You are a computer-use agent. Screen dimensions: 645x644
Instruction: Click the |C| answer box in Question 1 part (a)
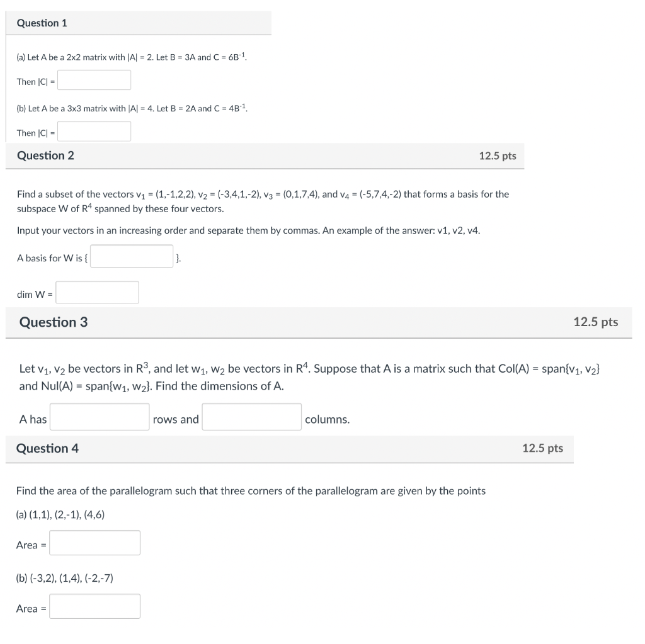(x=93, y=80)
